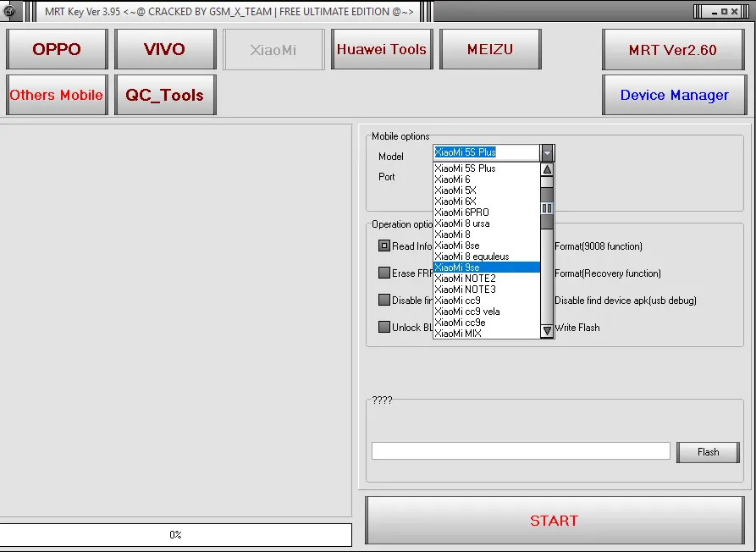Select XiaoMi 6 from model list
This screenshot has width=756, height=552.
487,179
